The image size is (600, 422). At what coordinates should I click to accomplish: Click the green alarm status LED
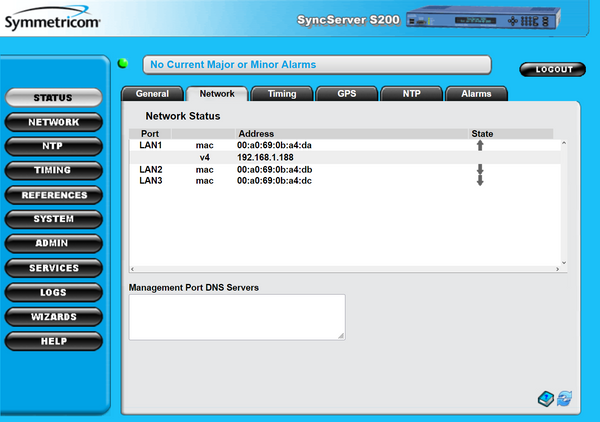click(123, 64)
